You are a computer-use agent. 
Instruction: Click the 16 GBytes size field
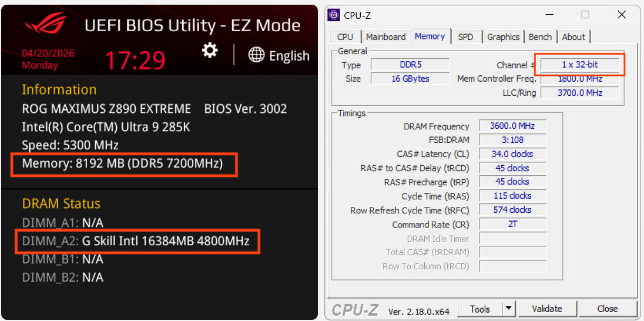(x=410, y=79)
